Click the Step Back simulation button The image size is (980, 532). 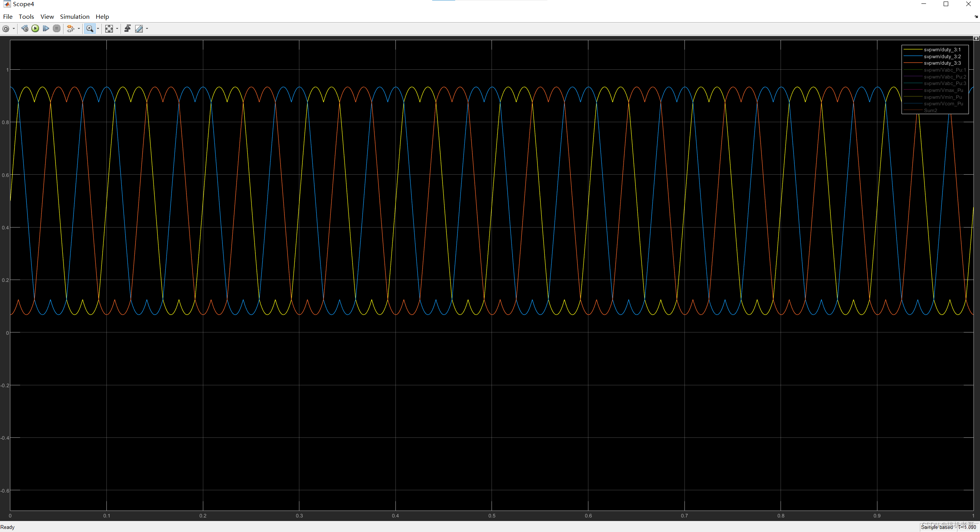click(x=25, y=29)
